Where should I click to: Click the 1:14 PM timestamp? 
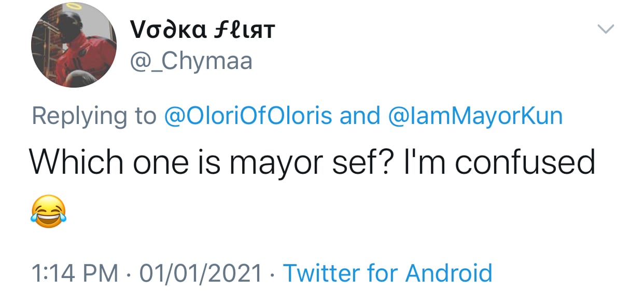pyautogui.click(x=75, y=273)
